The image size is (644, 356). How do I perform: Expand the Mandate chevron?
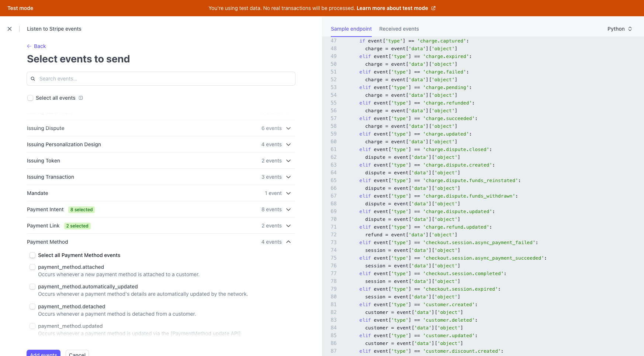tap(288, 193)
